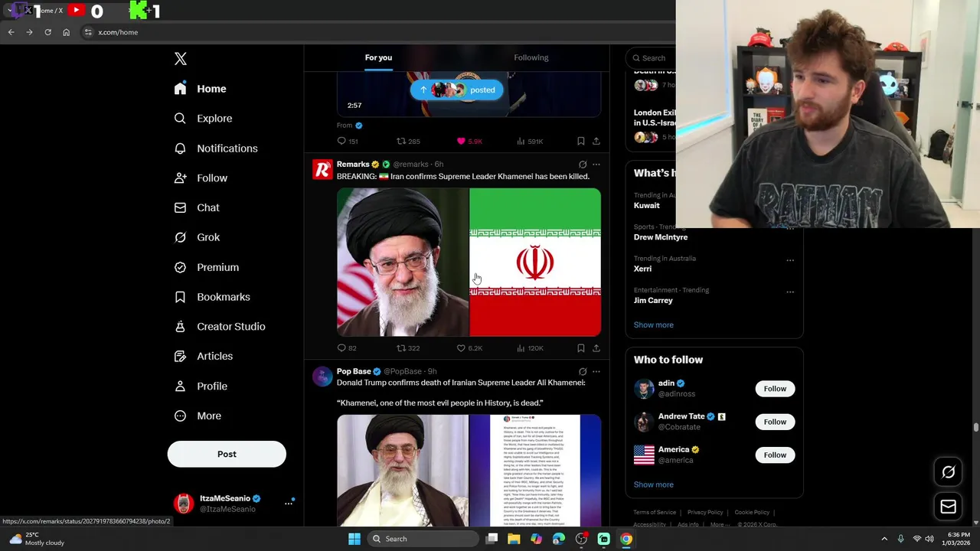Click the Profile person icon

click(180, 386)
